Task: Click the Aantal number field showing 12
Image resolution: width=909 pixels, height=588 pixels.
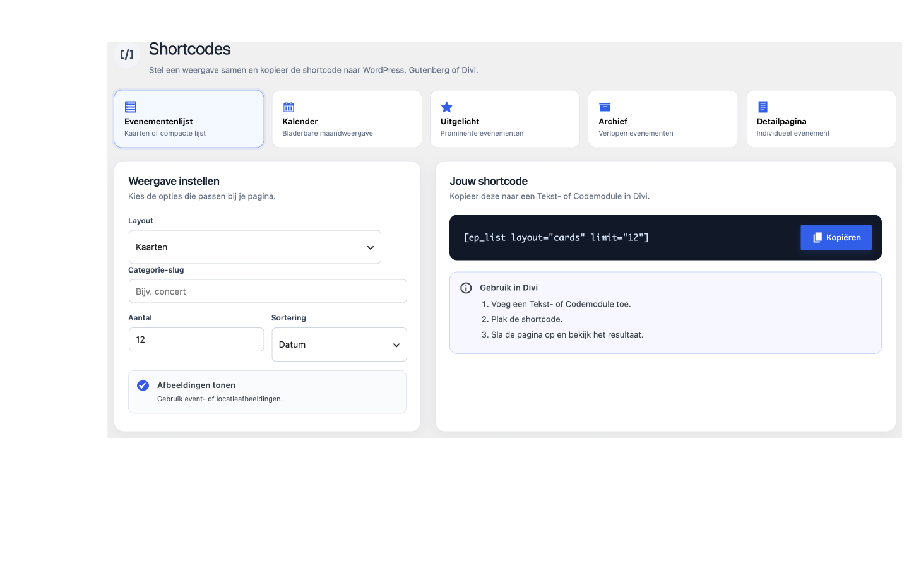Action: click(196, 339)
